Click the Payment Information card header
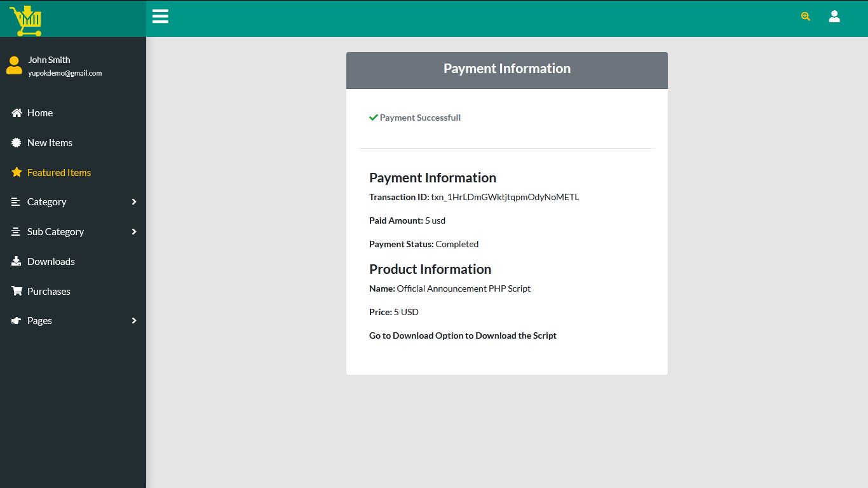This screenshot has height=488, width=868. click(506, 69)
